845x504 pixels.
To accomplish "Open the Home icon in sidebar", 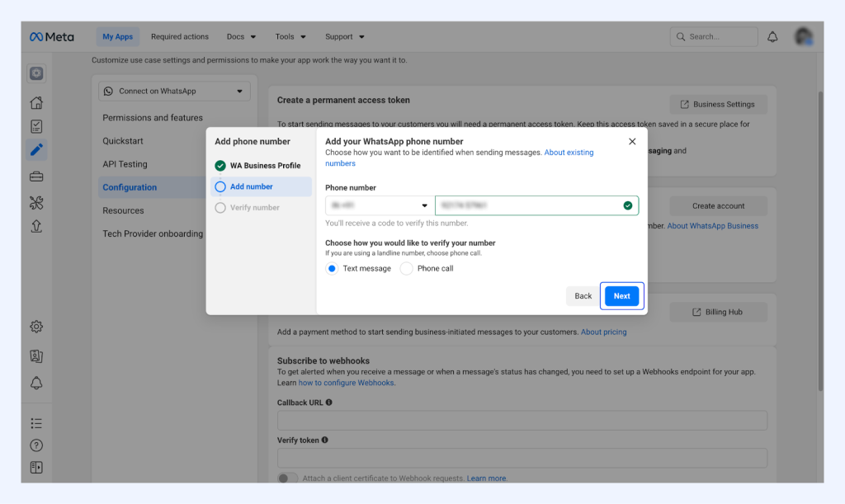I will coord(36,102).
